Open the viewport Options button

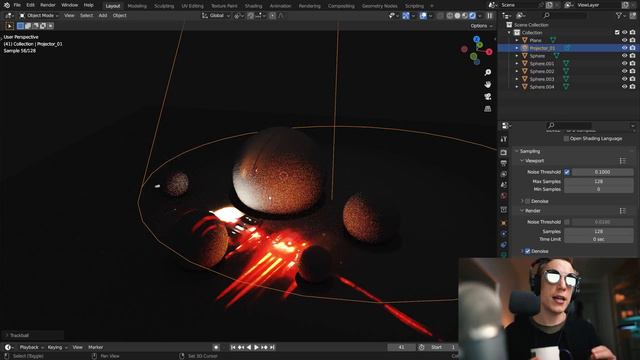[481, 26]
